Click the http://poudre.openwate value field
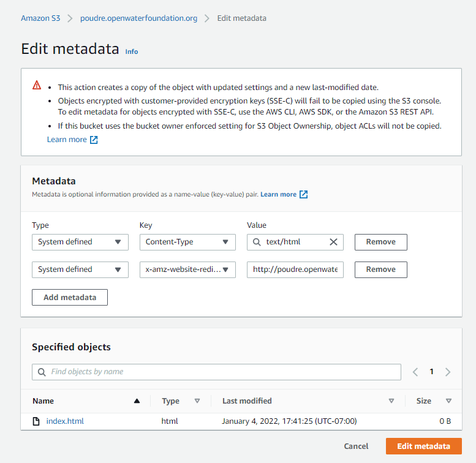The height and width of the screenshot is (463, 476). [295, 269]
